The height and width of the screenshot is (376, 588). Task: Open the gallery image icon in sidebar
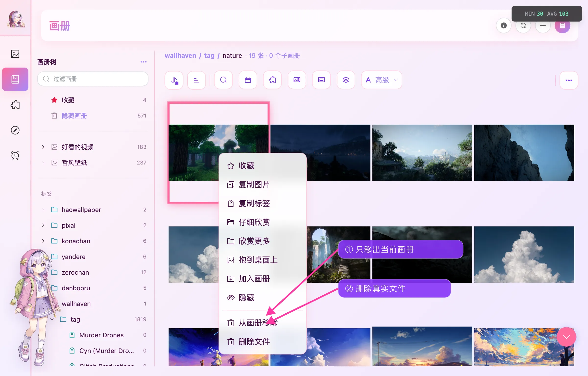pos(15,54)
